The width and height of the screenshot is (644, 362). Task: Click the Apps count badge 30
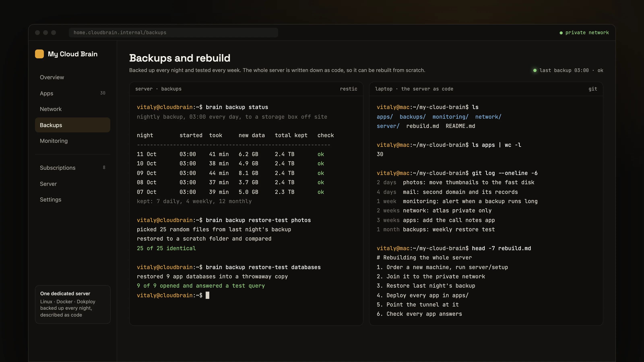pyautogui.click(x=103, y=93)
